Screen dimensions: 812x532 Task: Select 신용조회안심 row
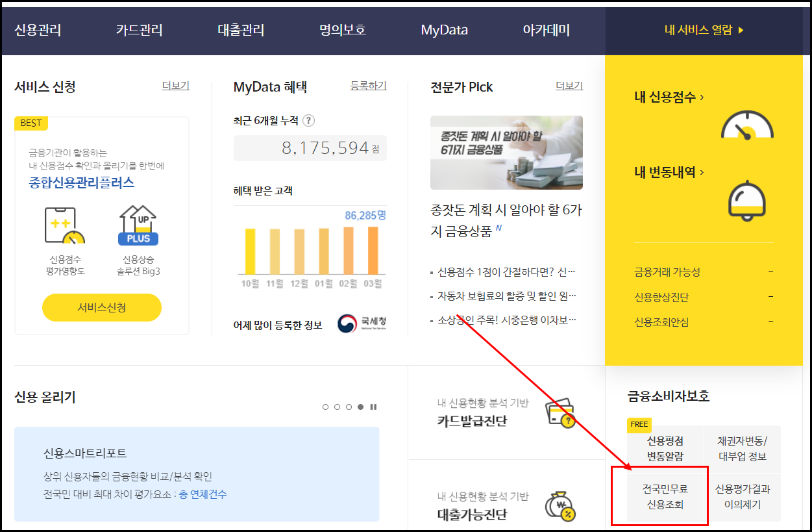[704, 322]
